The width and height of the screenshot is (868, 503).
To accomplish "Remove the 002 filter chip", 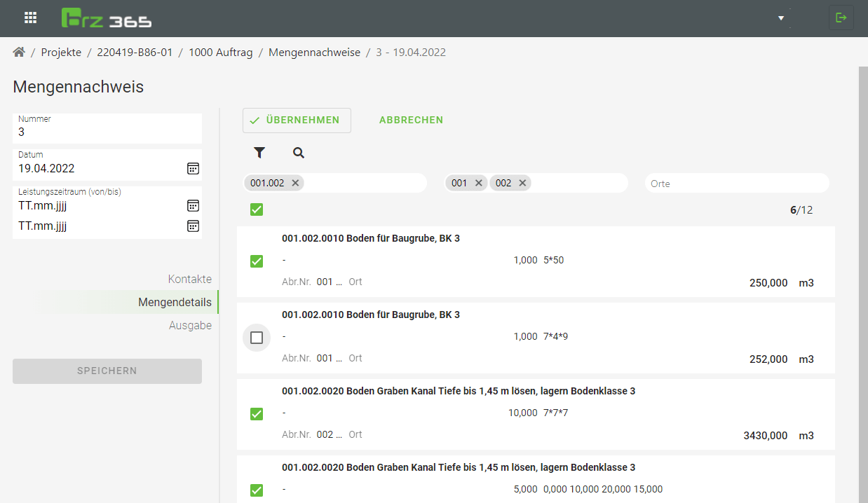I will tap(522, 183).
